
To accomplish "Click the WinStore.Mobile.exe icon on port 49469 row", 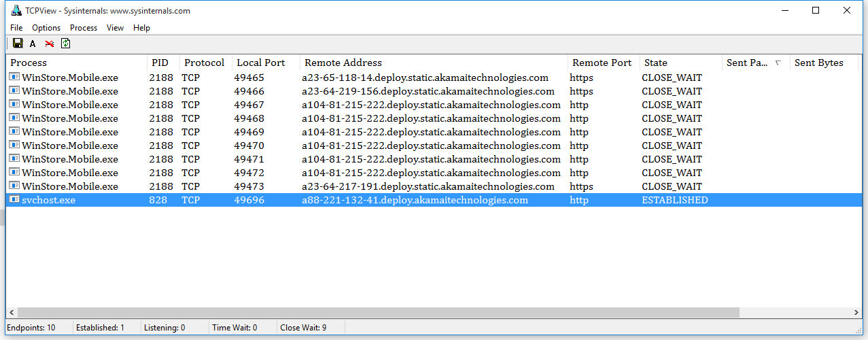I will pos(14,132).
